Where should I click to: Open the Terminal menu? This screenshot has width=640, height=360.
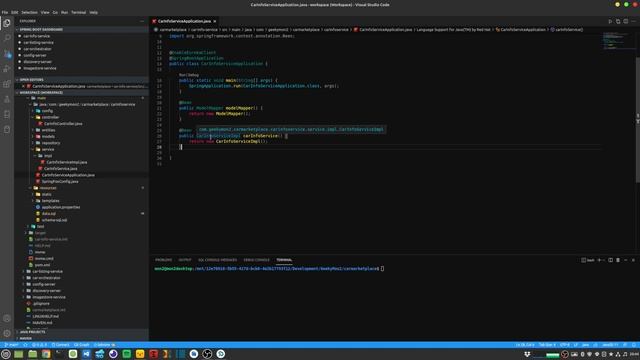[79, 12]
